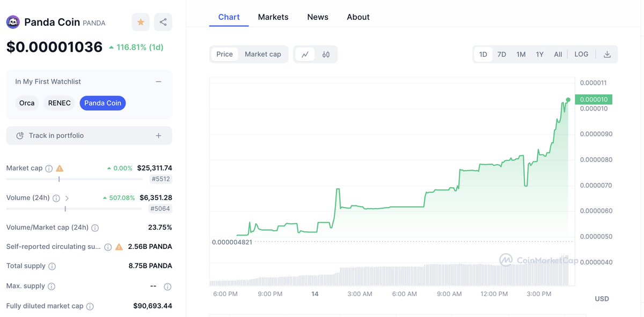Switch to the candlestick chart icon
This screenshot has height=317, width=644.
(x=326, y=54)
